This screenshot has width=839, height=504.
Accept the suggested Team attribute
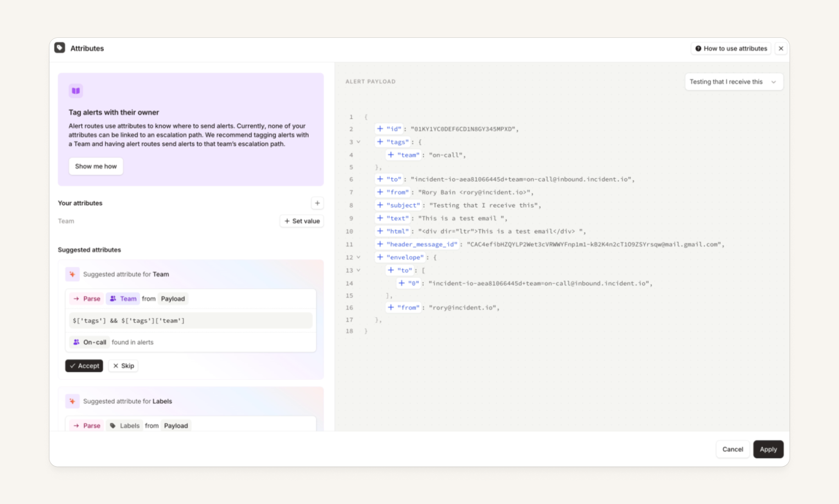pos(84,366)
